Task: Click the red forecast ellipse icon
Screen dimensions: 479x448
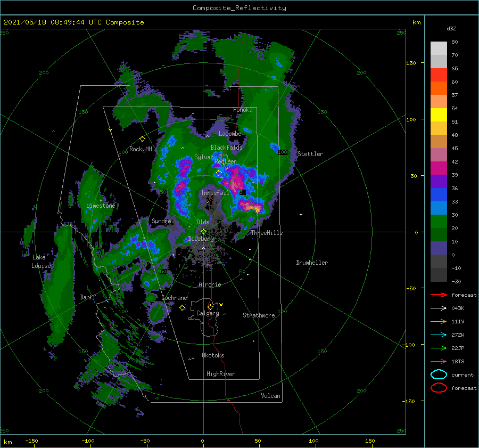Action: (x=439, y=388)
